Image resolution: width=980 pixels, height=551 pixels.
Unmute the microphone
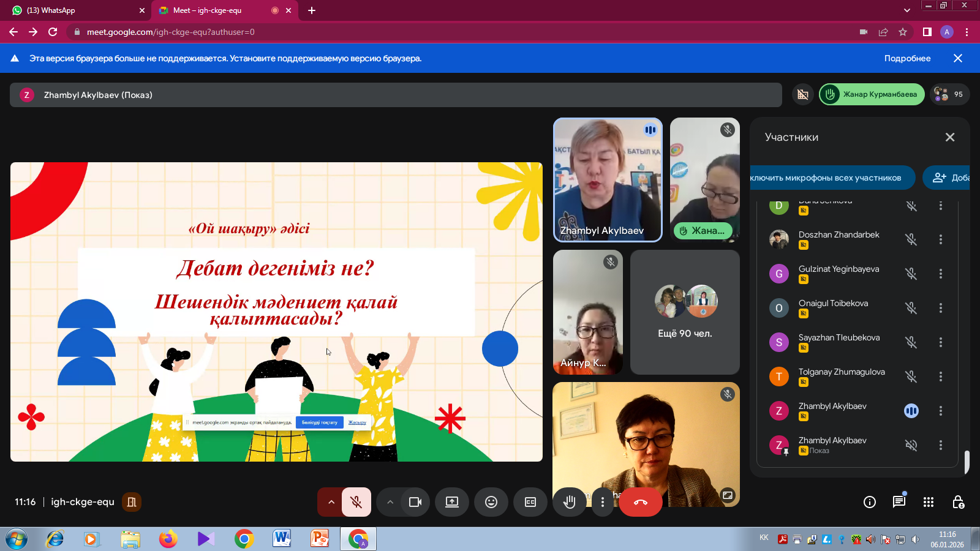pyautogui.click(x=356, y=502)
